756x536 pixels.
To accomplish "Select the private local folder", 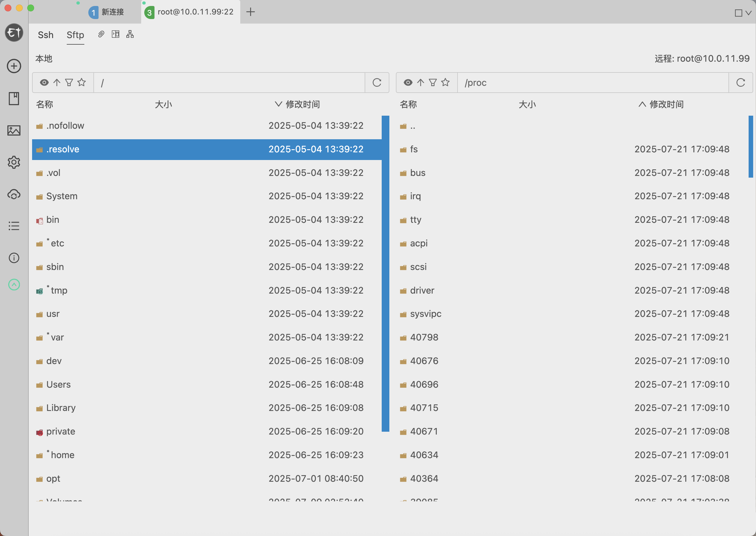I will click(207, 431).
